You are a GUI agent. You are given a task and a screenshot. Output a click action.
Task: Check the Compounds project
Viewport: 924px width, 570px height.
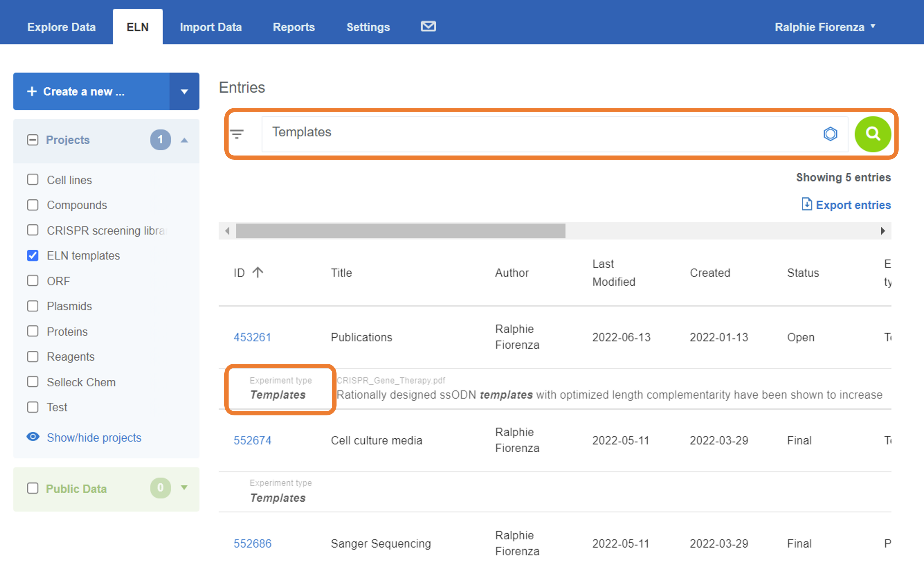(33, 205)
